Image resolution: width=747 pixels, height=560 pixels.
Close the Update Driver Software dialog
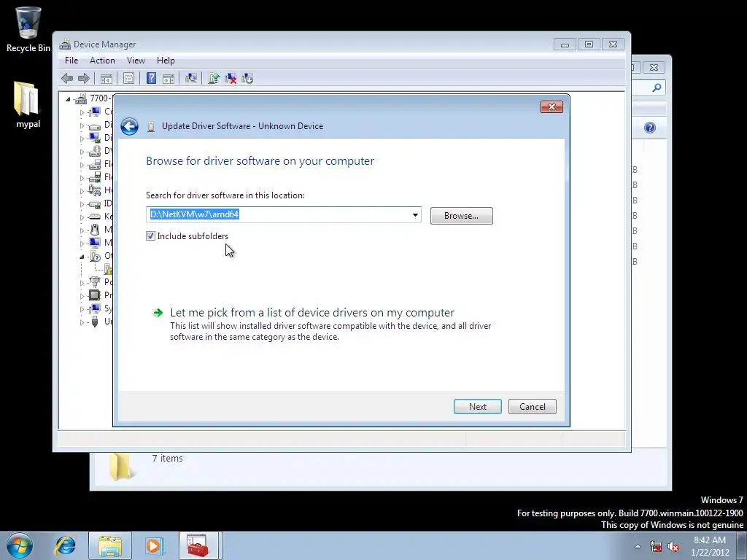coord(551,106)
